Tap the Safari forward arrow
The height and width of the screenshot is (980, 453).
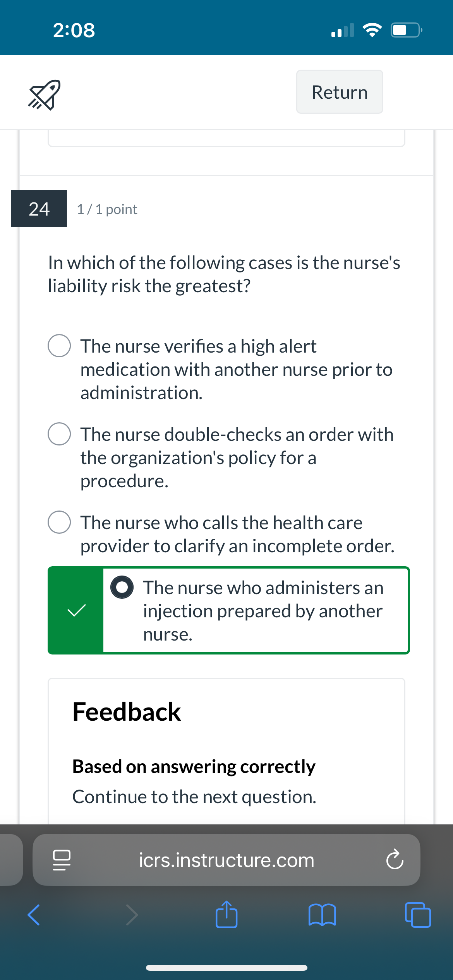132,915
